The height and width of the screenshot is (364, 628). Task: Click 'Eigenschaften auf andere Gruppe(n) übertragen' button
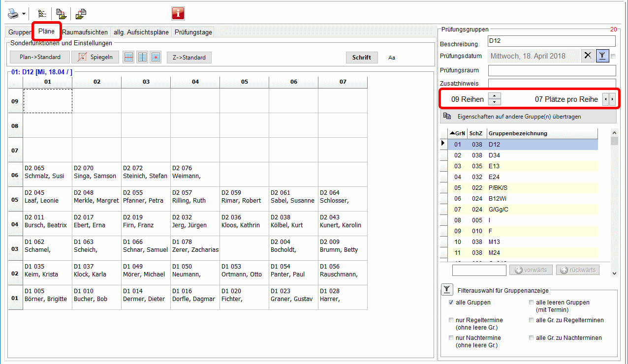[528, 117]
